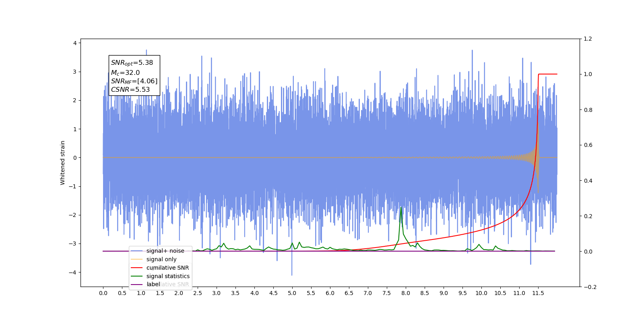Viewport: 644px width, 322px height.
Task: Click the left y-axis tick label 4
Action: [75, 43]
